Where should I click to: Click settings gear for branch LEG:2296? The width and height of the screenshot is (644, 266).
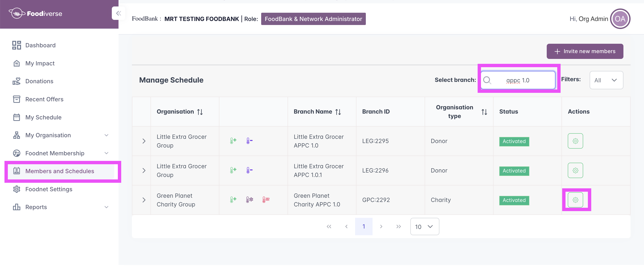click(x=575, y=170)
